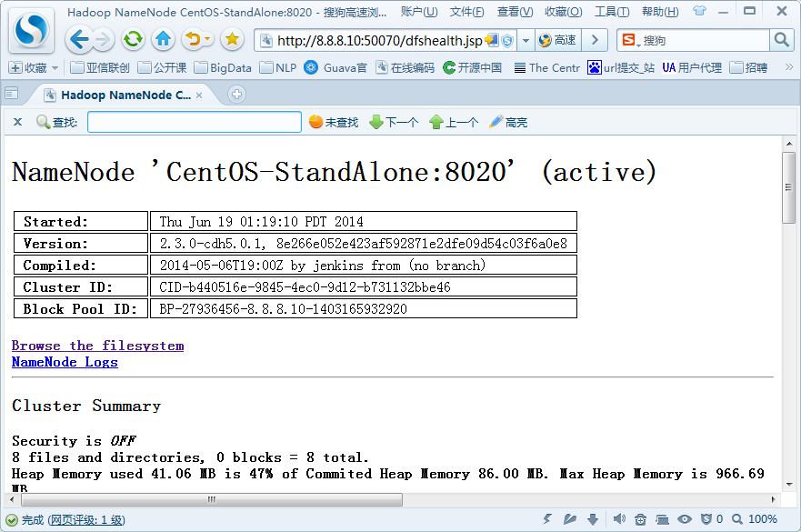
Task: Open the Browse the filesystem link
Action: (x=97, y=346)
